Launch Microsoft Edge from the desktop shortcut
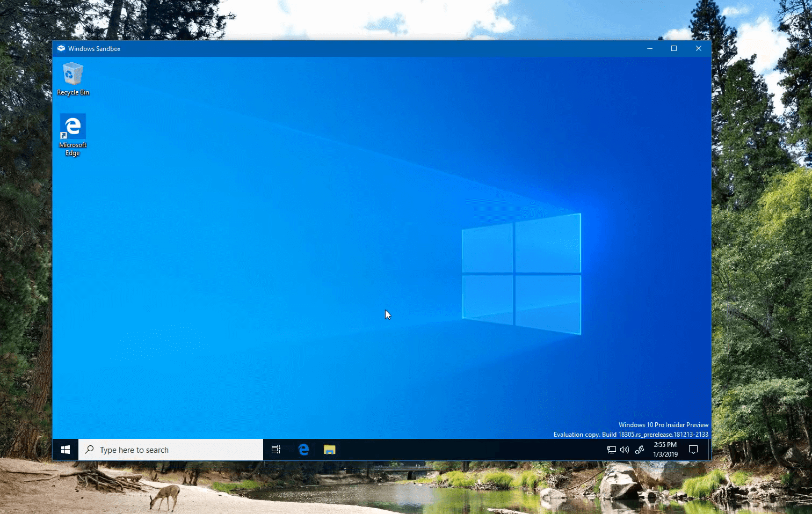812x514 pixels. pyautogui.click(x=73, y=126)
